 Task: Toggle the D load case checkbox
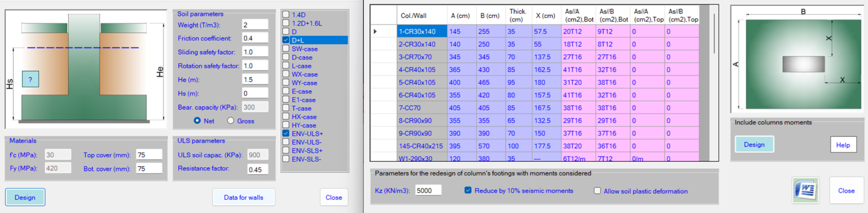pyautogui.click(x=286, y=32)
